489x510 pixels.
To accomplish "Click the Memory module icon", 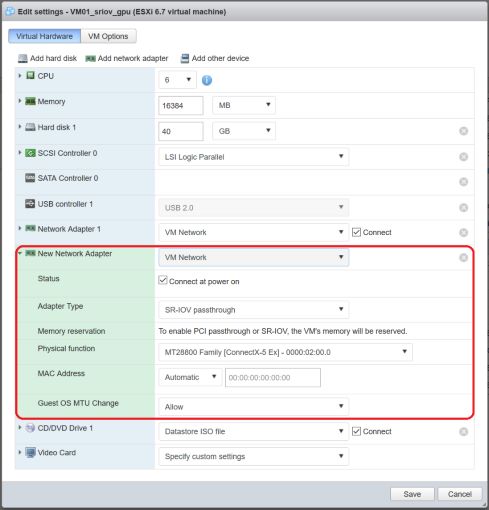I will (30, 101).
